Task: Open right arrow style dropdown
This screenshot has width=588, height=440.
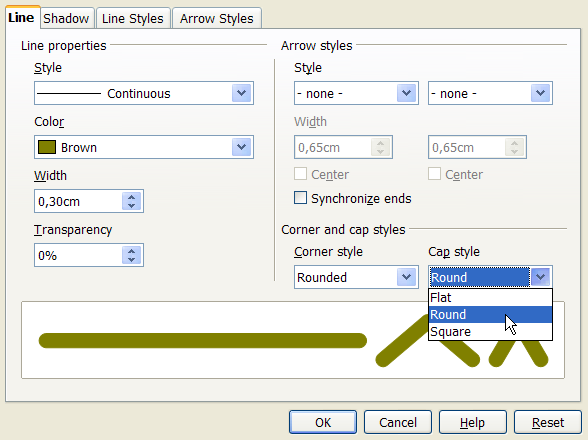Action: pyautogui.click(x=490, y=93)
